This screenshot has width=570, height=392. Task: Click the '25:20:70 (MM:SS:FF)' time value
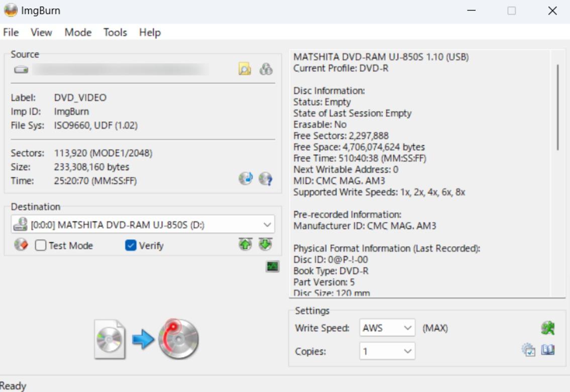(95, 181)
